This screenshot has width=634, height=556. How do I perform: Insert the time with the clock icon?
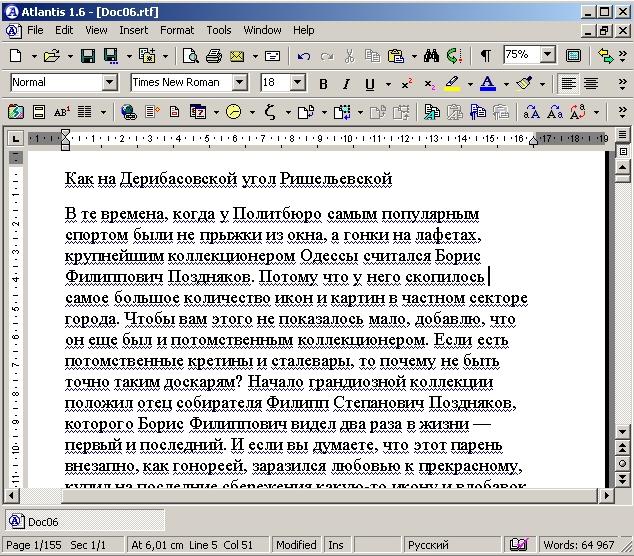(x=233, y=112)
